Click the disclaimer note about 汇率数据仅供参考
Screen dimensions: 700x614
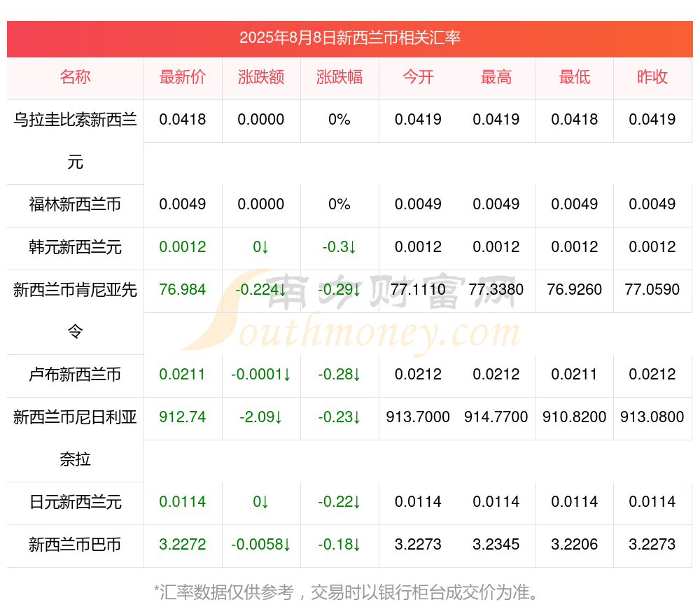pyautogui.click(x=346, y=592)
